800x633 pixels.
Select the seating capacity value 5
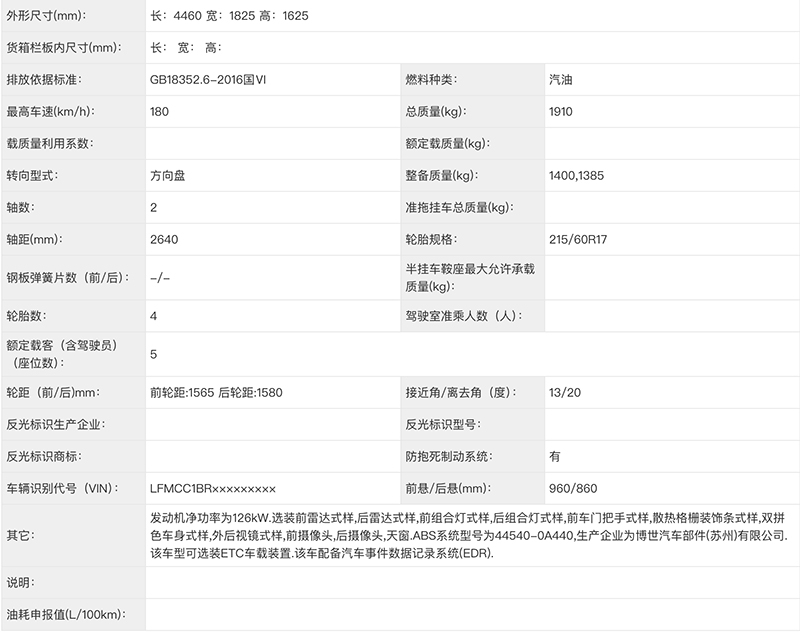(154, 355)
